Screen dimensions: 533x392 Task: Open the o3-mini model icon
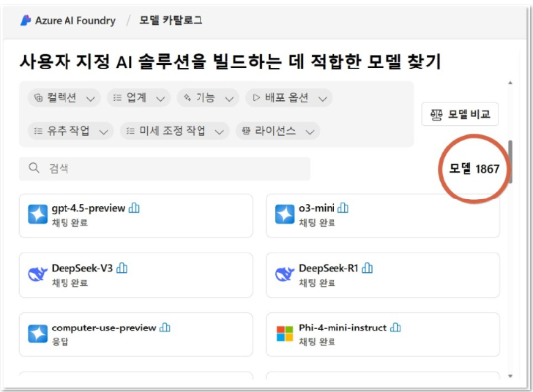(x=285, y=214)
